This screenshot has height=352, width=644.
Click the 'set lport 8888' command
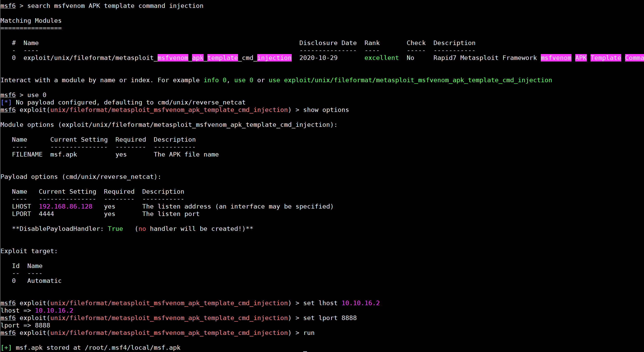click(330, 318)
